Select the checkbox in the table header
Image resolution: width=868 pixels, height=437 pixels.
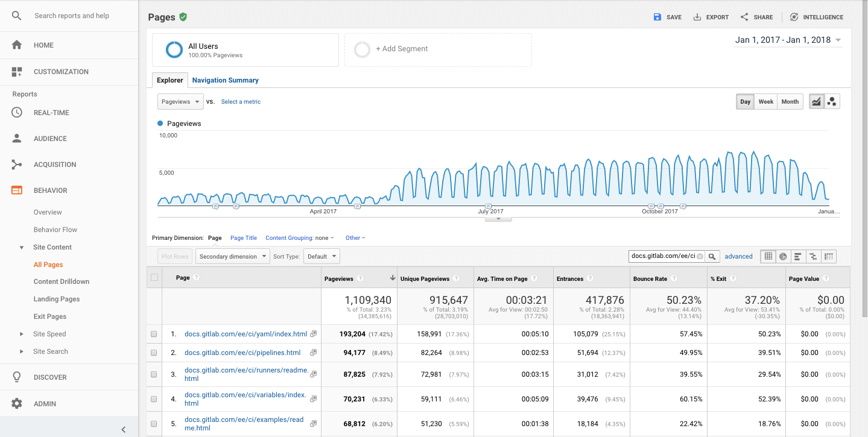(154, 277)
